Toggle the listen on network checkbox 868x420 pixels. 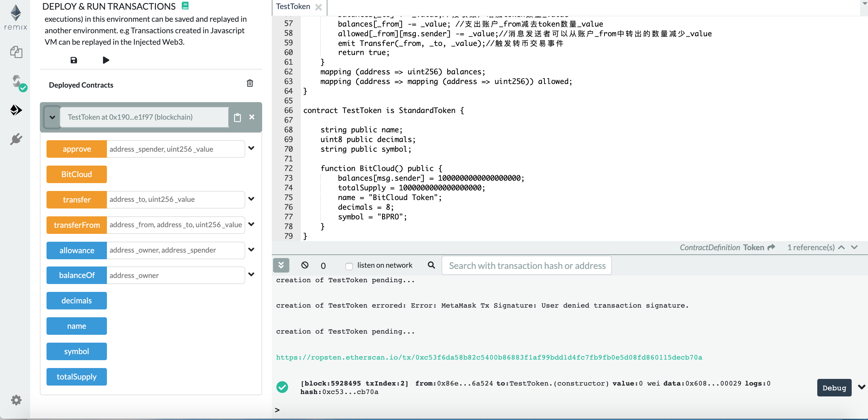[349, 266]
